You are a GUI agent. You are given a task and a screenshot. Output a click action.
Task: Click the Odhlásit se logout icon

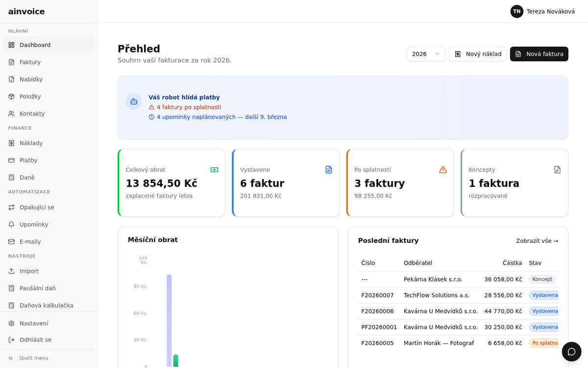coord(11,340)
